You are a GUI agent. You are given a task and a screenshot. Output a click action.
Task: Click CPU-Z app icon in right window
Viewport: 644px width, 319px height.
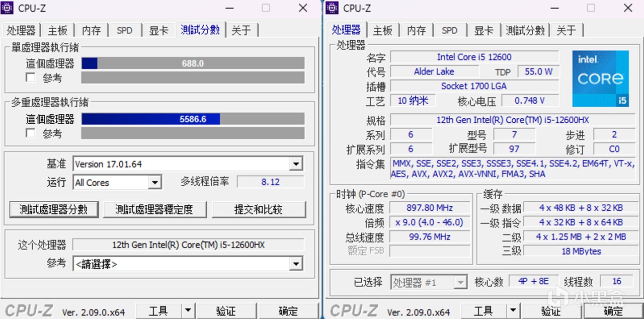coord(332,8)
